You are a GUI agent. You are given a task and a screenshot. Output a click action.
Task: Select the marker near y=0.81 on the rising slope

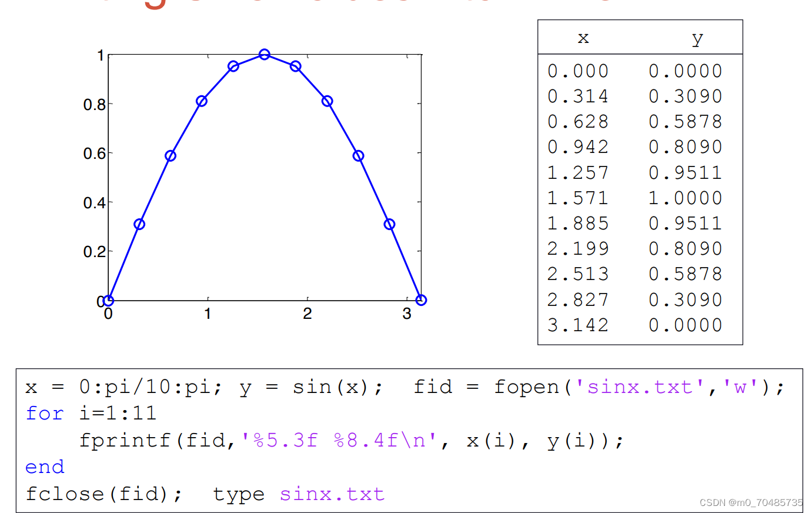202,100
